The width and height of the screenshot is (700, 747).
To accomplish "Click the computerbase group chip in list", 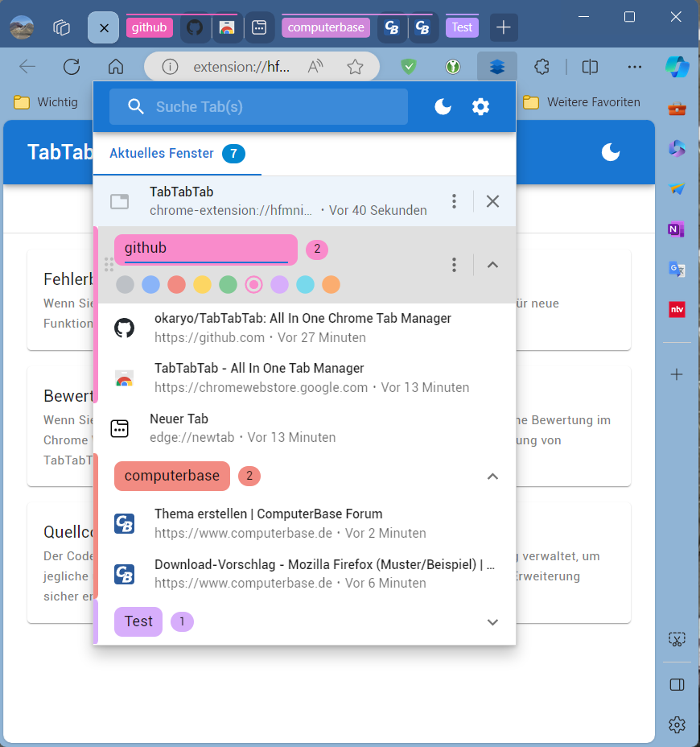I will (172, 476).
